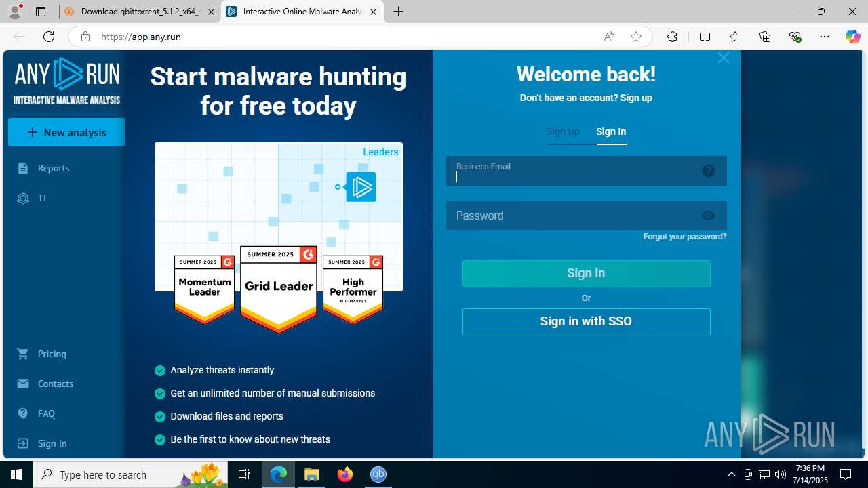Switch to Download qbittorrent tab
The image size is (868, 488).
tap(140, 12)
